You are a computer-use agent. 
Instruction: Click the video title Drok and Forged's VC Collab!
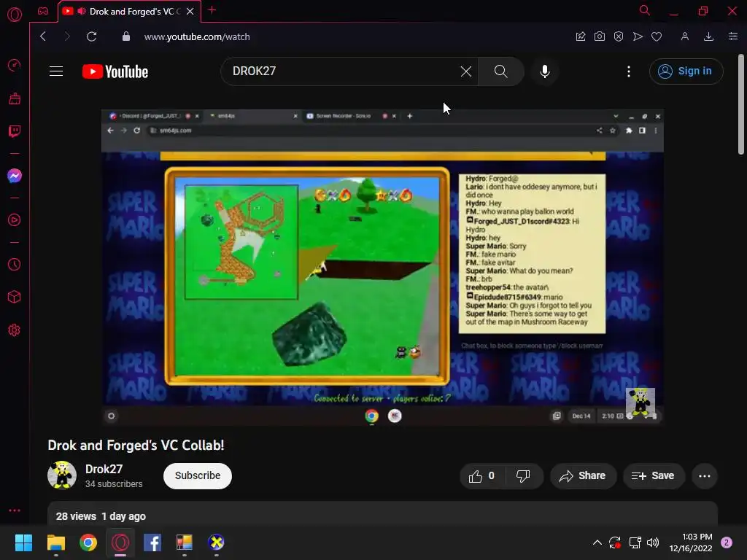click(136, 446)
